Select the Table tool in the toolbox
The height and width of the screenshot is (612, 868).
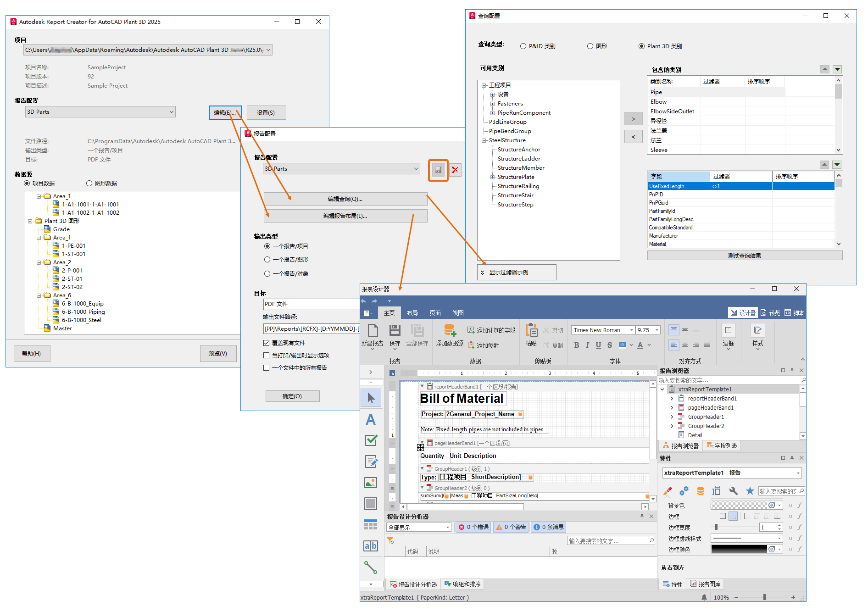[371, 525]
